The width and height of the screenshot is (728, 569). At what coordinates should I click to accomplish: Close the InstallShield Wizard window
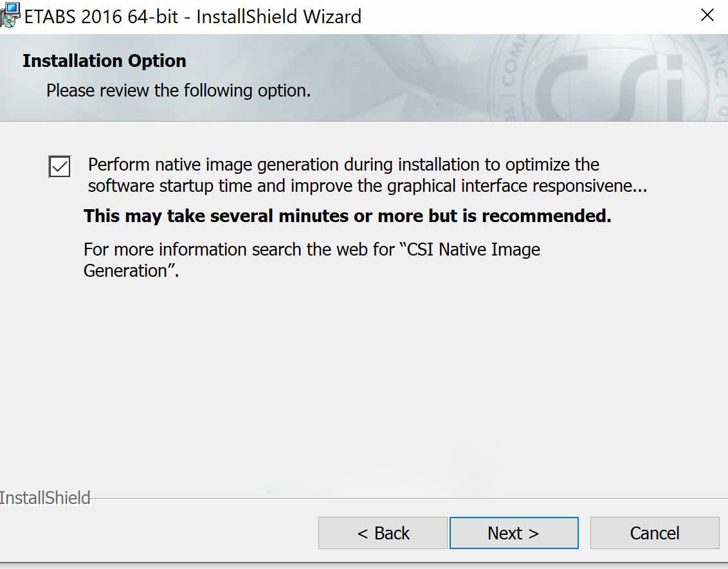(x=707, y=15)
